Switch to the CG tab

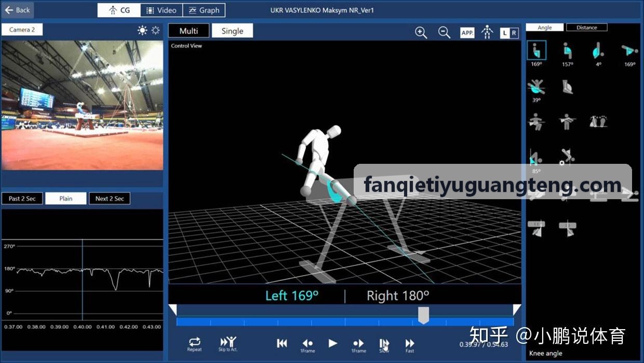coord(119,10)
